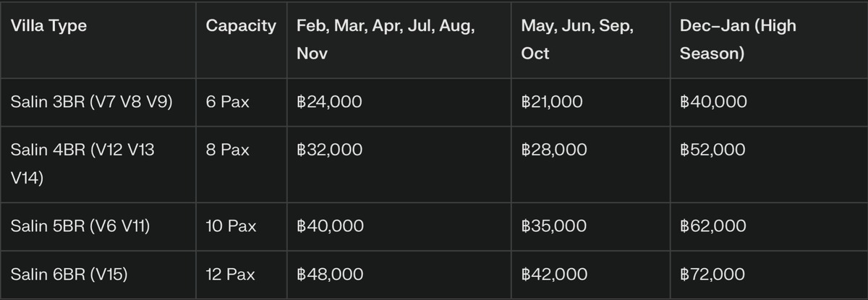Select the 6 Pax capacity cell
This screenshot has height=300, width=868.
227,103
